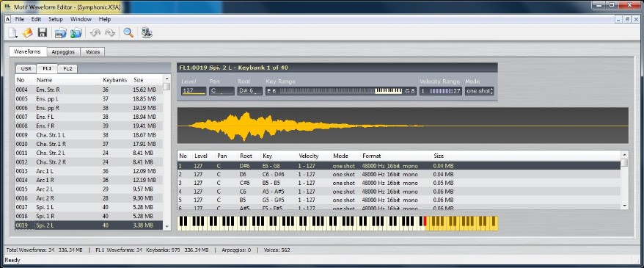Switch to the FL2 bank tab
This screenshot has height=268, width=644.
click(67, 68)
